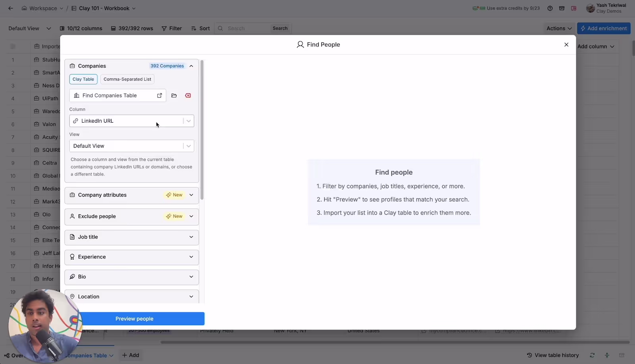Open Yash Tekriwal profile avatar
The height and width of the screenshot is (364, 635).
[x=590, y=8]
